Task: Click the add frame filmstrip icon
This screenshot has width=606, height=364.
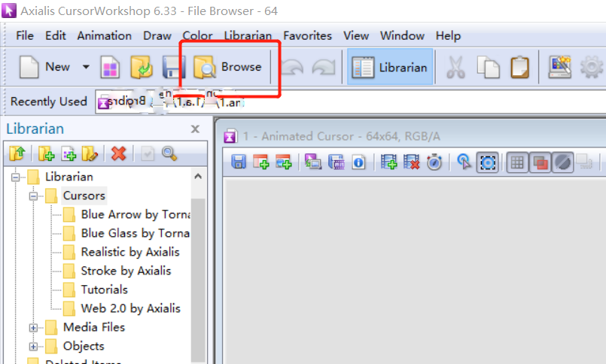Action: point(388,162)
